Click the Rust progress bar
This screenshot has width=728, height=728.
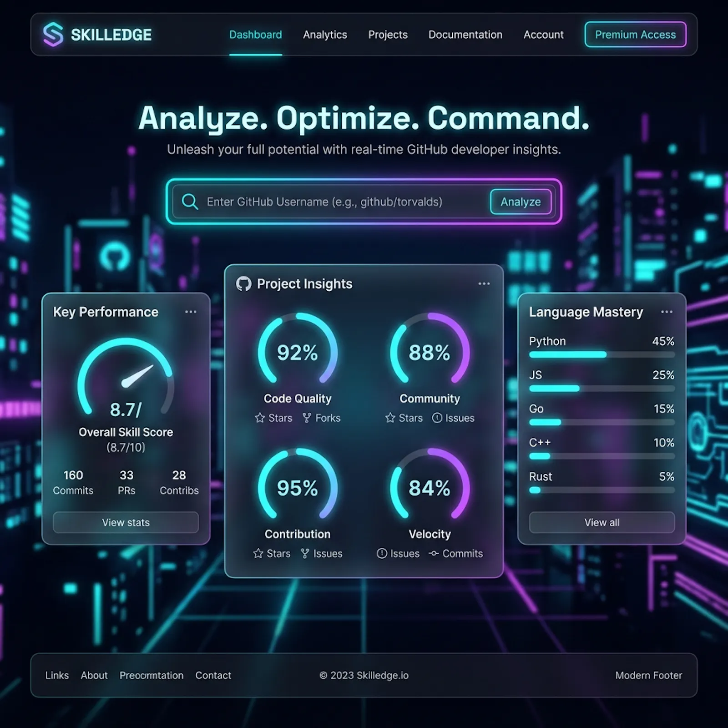[602, 490]
